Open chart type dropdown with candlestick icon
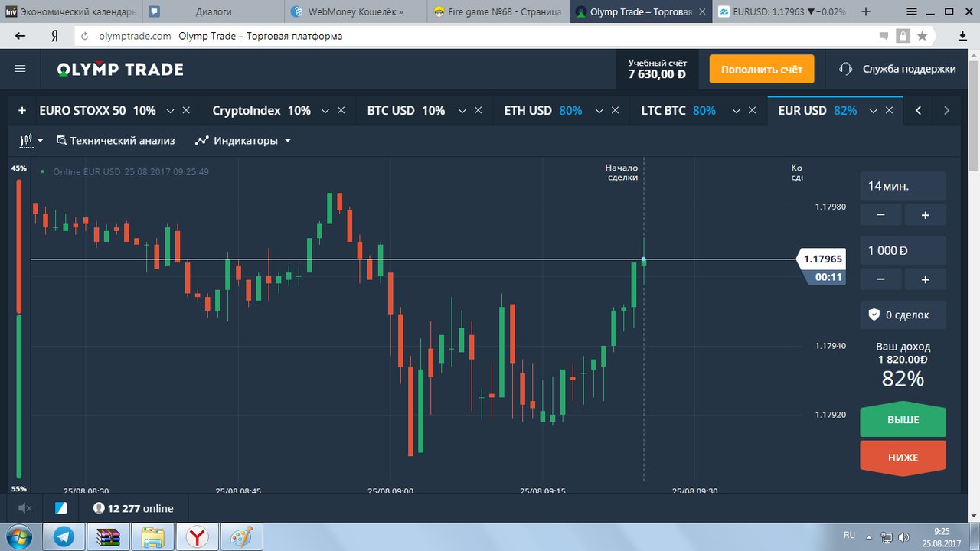The image size is (980, 551). [x=31, y=140]
